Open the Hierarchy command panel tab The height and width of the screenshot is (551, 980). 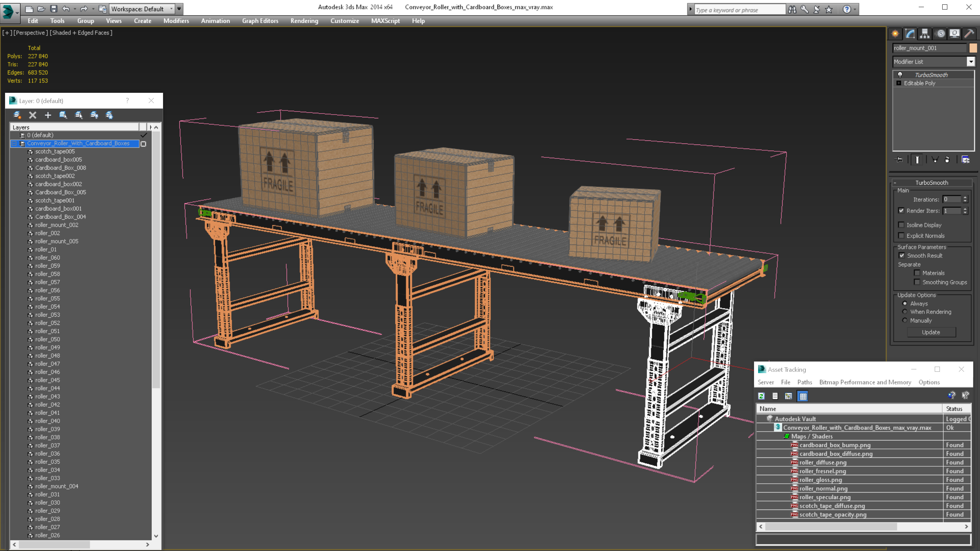coord(925,34)
